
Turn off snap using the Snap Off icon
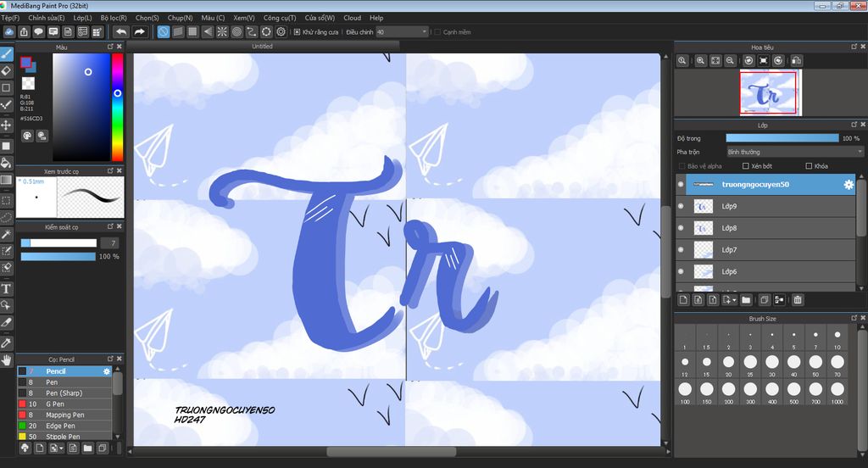[x=164, y=32]
